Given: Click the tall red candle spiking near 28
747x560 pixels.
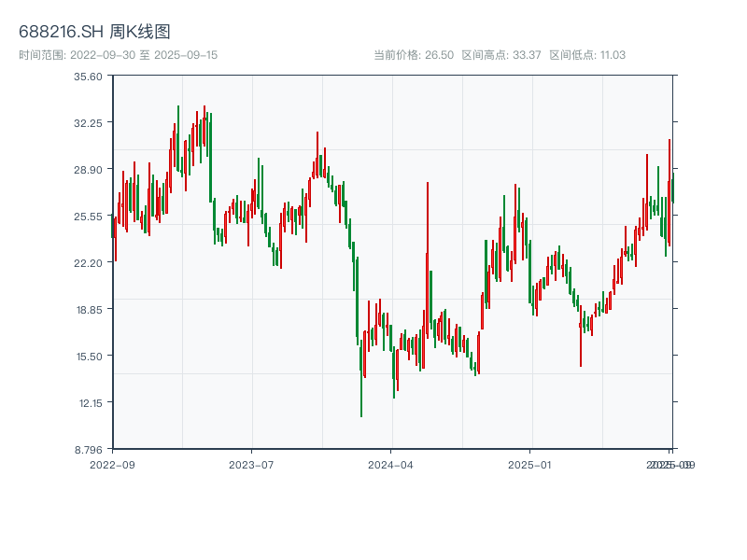Looking at the screenshot, I should click(428, 259).
